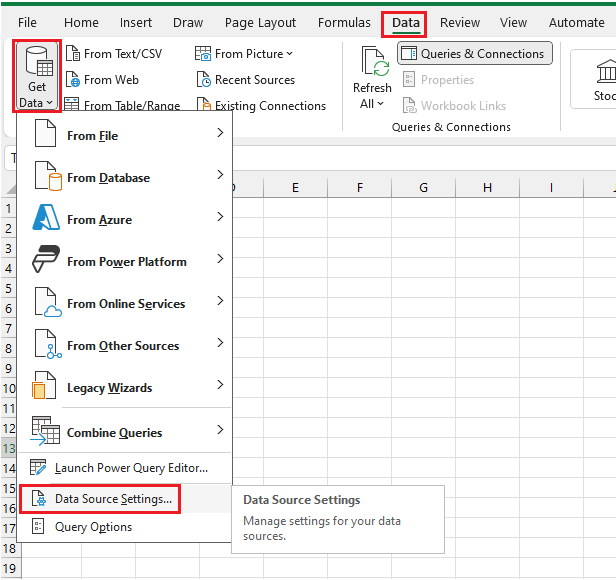Open the Review tab
Viewport: 616px width, 580px height.
[x=460, y=22]
